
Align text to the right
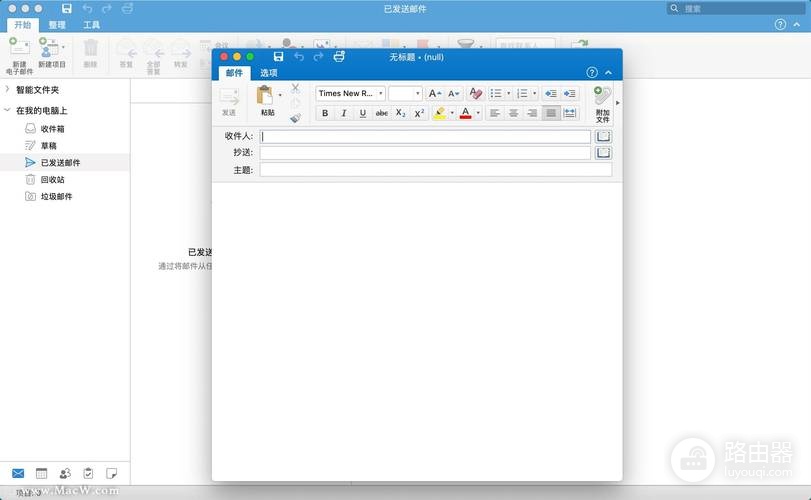click(x=532, y=113)
